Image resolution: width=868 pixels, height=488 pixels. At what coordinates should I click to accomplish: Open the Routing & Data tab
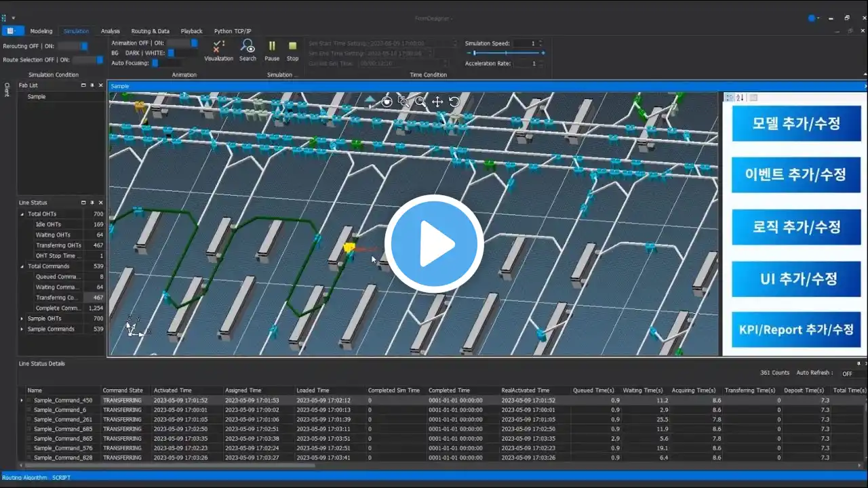click(x=151, y=31)
